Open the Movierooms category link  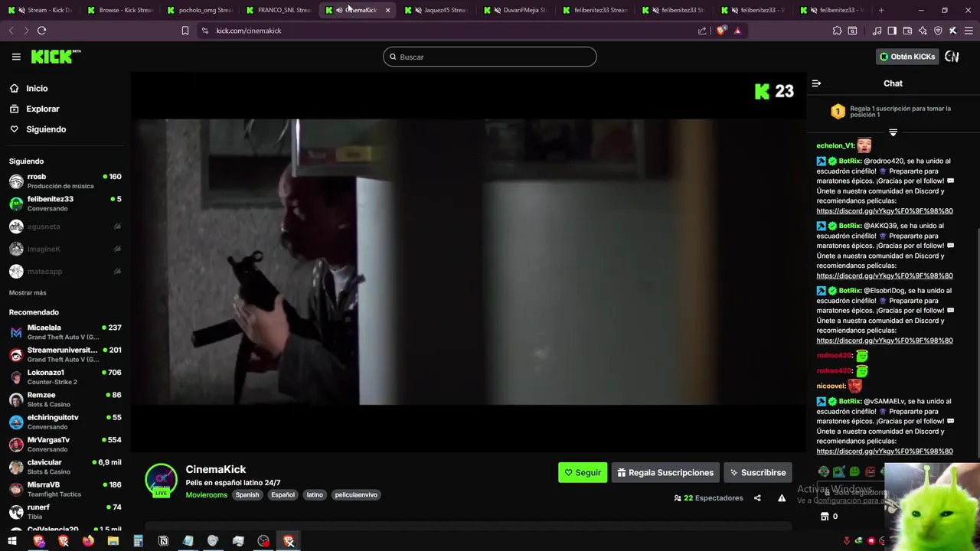pos(206,495)
